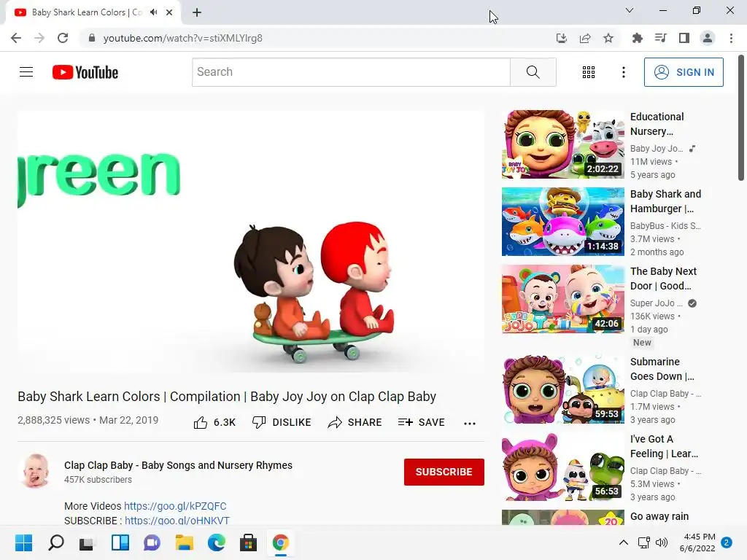747x560 pixels.
Task: Open The Baby Next Door thumbnail
Action: point(562,298)
